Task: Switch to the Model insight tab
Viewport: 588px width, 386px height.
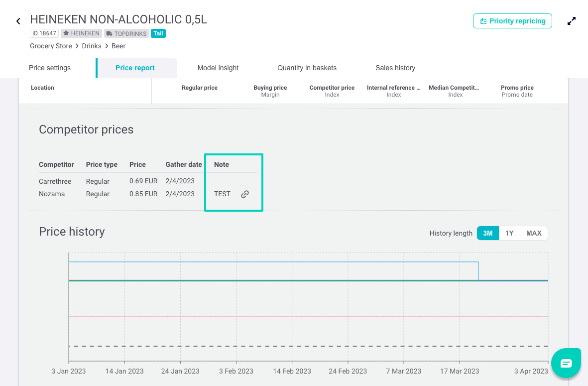Action: click(x=218, y=68)
